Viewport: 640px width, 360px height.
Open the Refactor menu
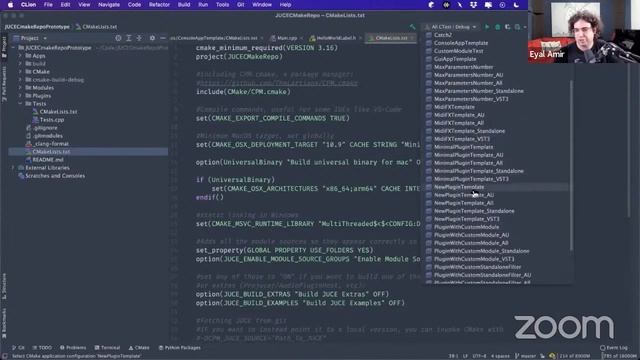(159, 5)
